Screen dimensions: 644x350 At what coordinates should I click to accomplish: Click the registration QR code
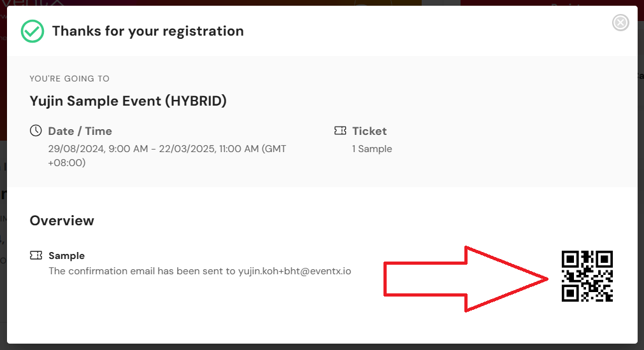coord(587,276)
